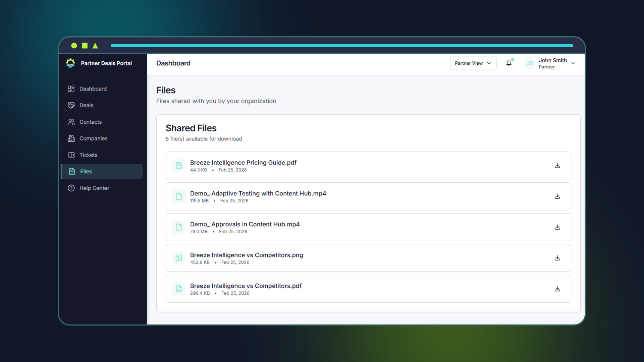
Task: Select the Deals sidebar icon
Action: [x=71, y=105]
